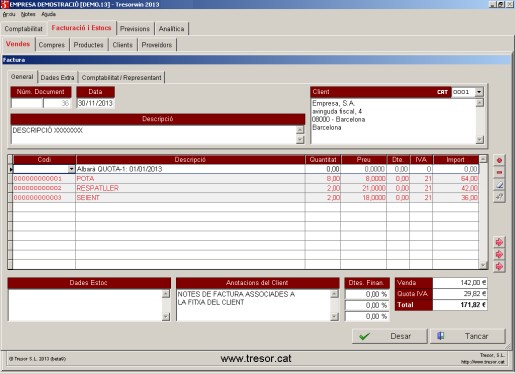This screenshot has width=515, height=374.
Task: Click the third Dtes. Finan. percentage field
Action: point(367,316)
